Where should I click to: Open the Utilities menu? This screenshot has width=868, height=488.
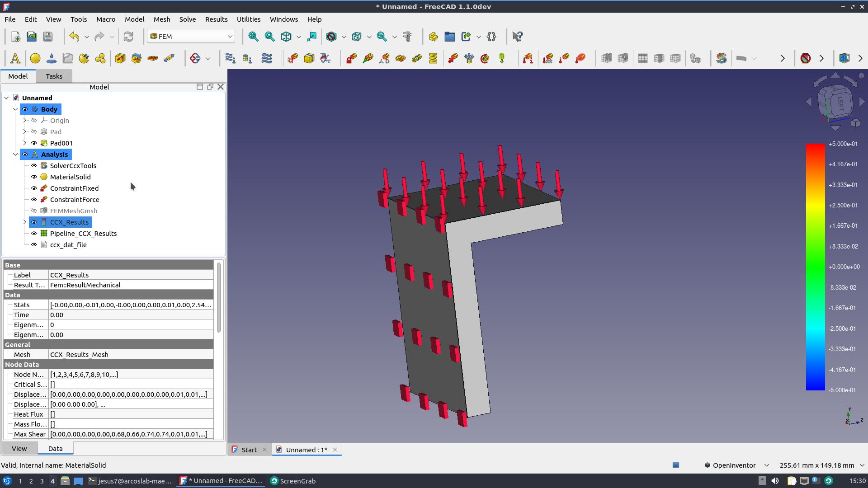[x=249, y=19]
